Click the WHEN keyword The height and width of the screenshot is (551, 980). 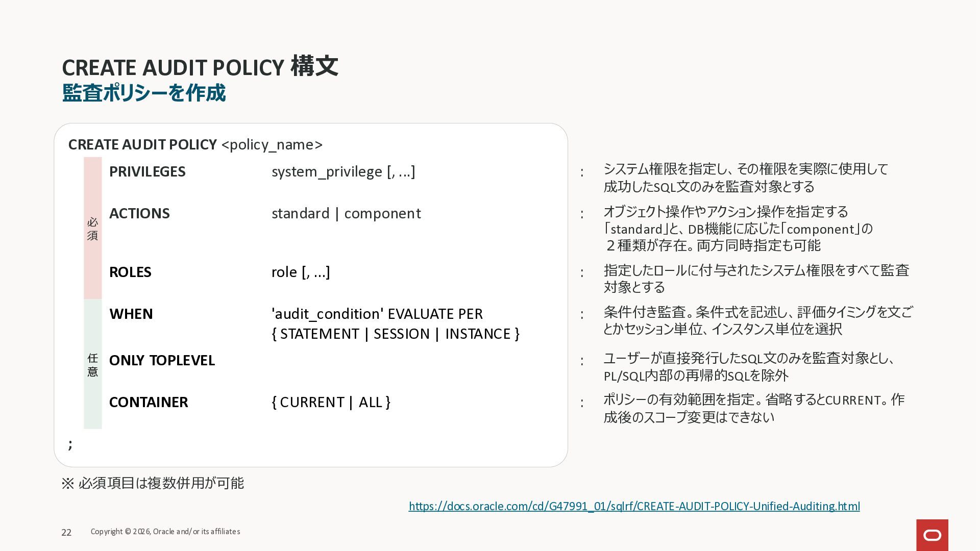131,314
